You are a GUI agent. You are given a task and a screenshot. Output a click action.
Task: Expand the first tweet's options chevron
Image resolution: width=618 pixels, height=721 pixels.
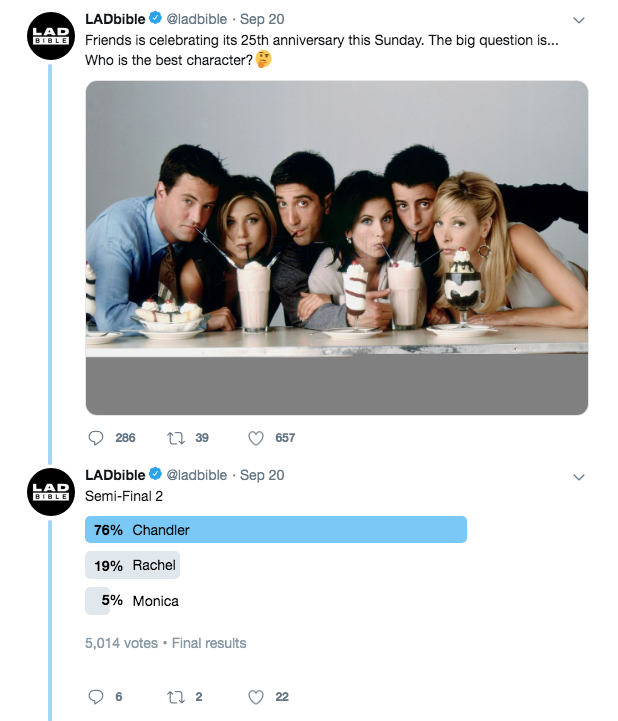point(578,21)
